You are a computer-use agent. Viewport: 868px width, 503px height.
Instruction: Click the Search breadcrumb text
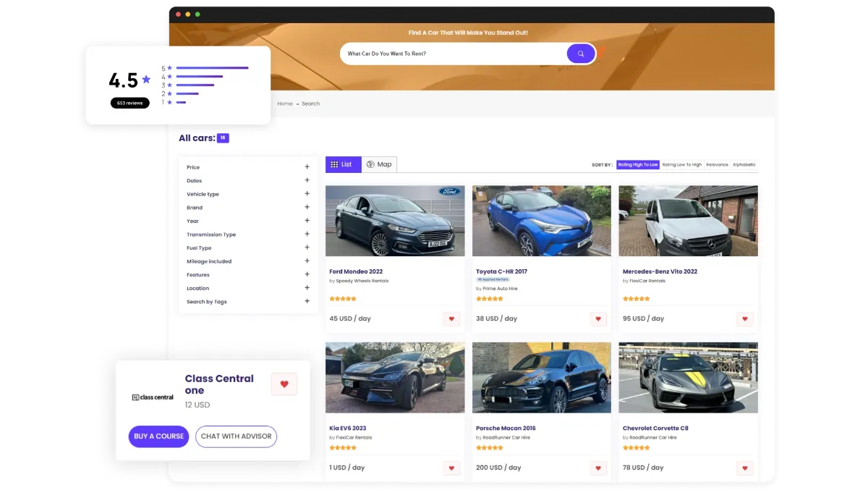[311, 103]
